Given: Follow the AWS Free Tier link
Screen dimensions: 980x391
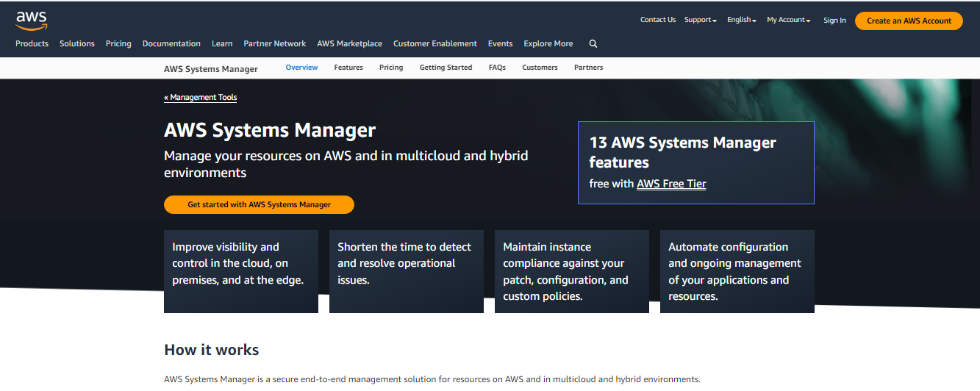Looking at the screenshot, I should (x=671, y=184).
